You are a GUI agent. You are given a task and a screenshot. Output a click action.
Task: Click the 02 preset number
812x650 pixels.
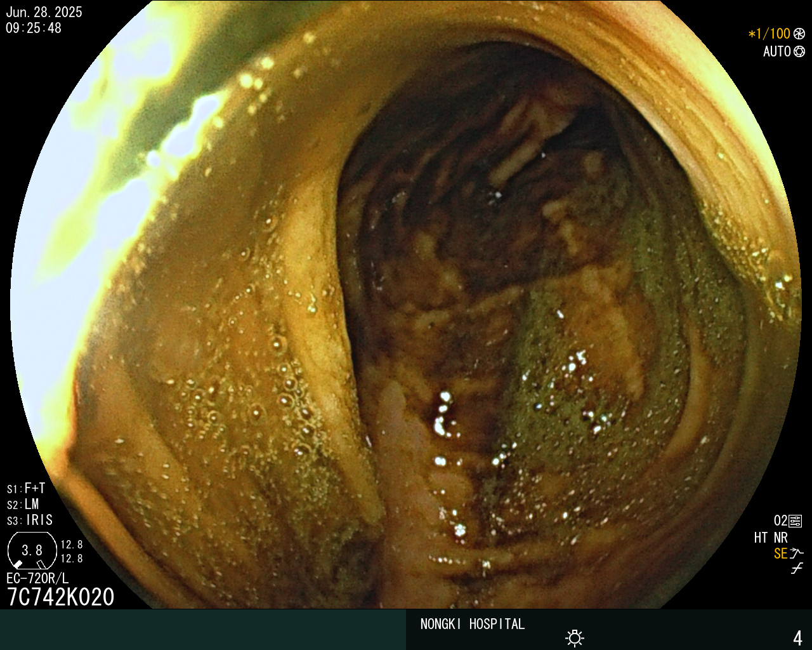click(x=780, y=521)
